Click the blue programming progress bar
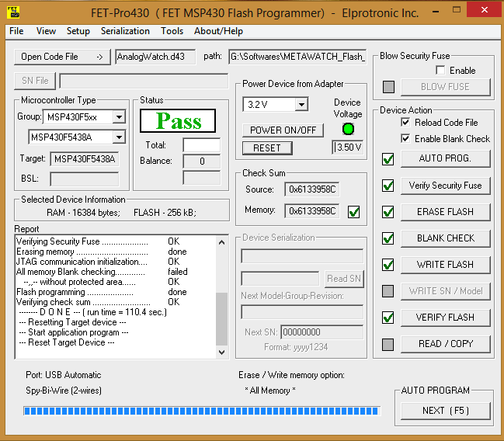504x441 pixels. pyautogui.click(x=202, y=411)
